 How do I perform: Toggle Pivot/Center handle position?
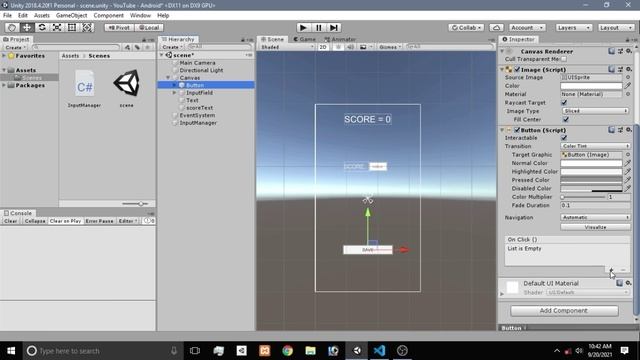coord(119,27)
